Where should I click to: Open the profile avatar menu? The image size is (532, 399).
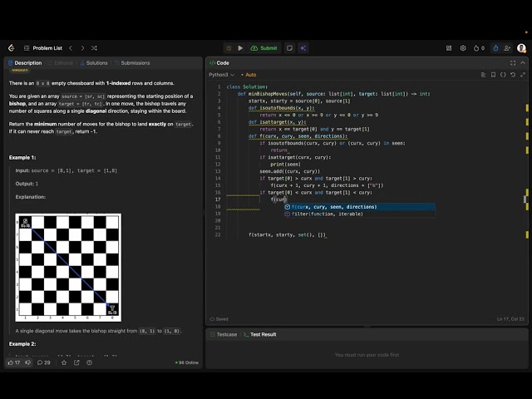[x=521, y=48]
